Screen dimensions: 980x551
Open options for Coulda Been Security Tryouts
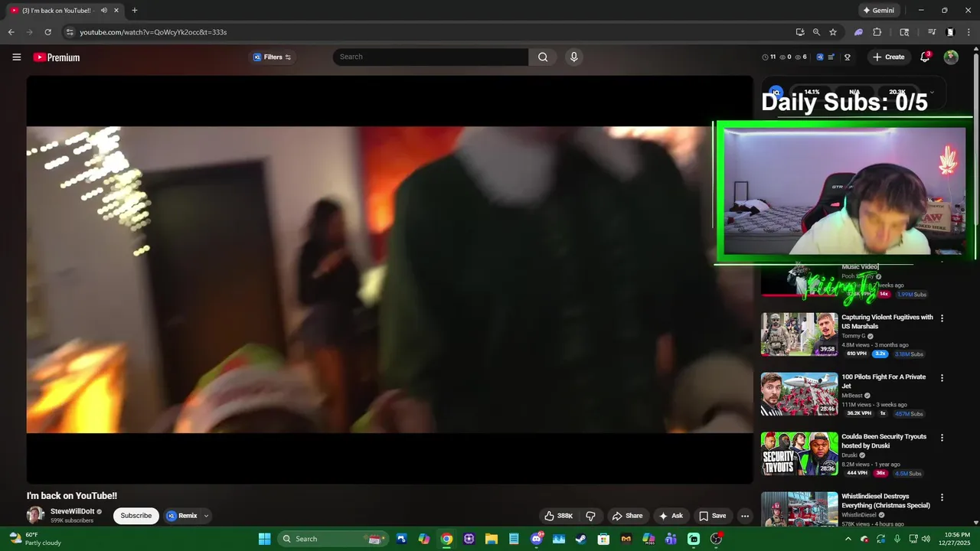[942, 438]
